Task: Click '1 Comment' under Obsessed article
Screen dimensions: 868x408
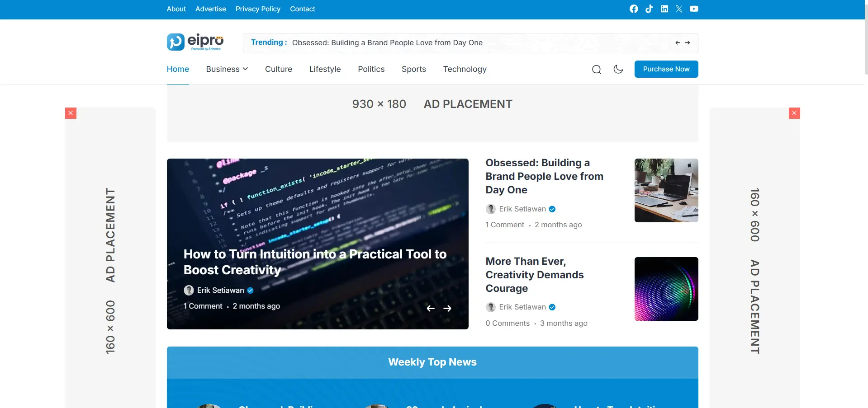Action: pyautogui.click(x=505, y=225)
